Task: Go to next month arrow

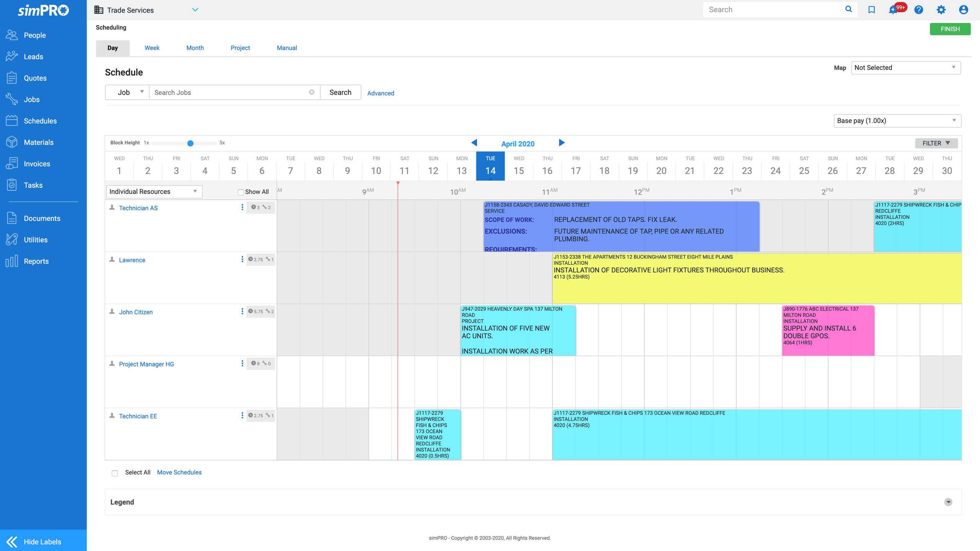Action: [562, 143]
